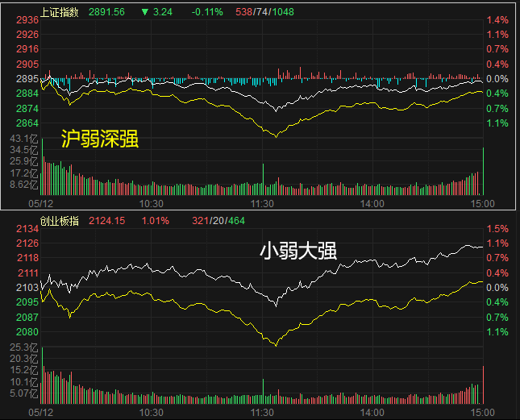Click the down-triangle beside 3.24
This screenshot has width=520, height=420.
(x=144, y=12)
